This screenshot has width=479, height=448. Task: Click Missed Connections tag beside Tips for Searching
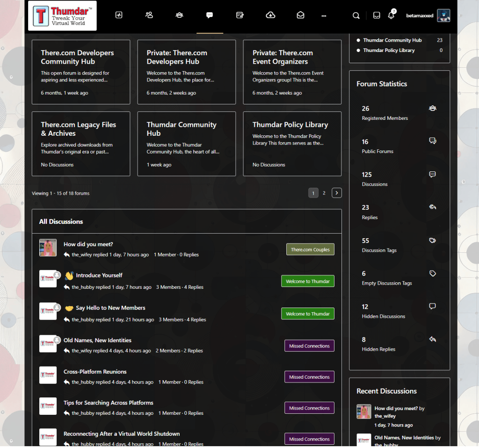pos(309,408)
